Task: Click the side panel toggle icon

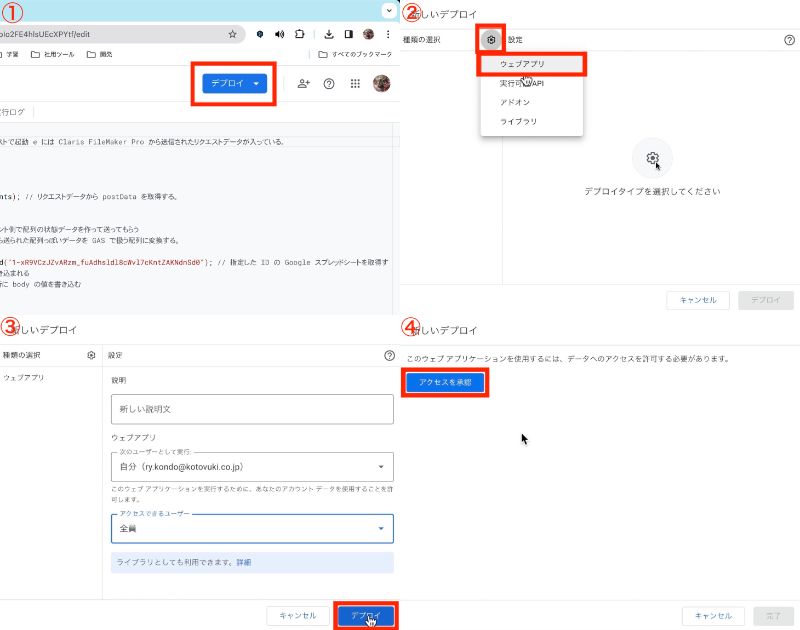Action: click(349, 33)
